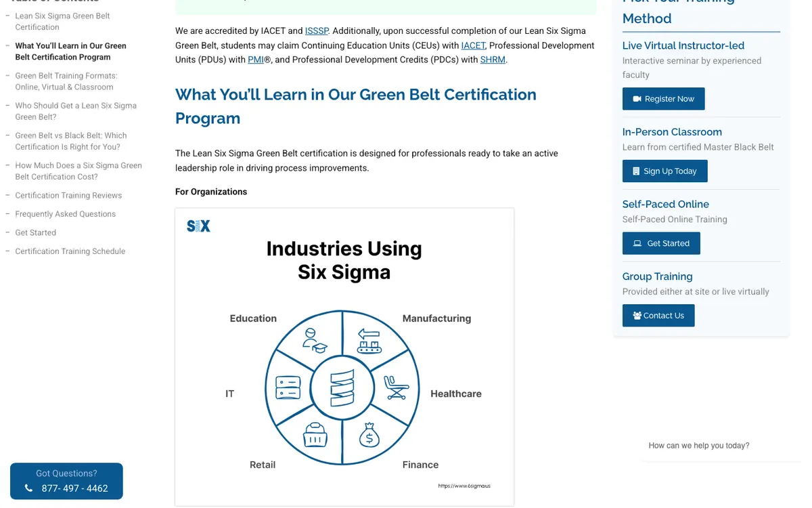Choose the Self-Paced Online heading
This screenshot has width=812, height=508.
[666, 204]
